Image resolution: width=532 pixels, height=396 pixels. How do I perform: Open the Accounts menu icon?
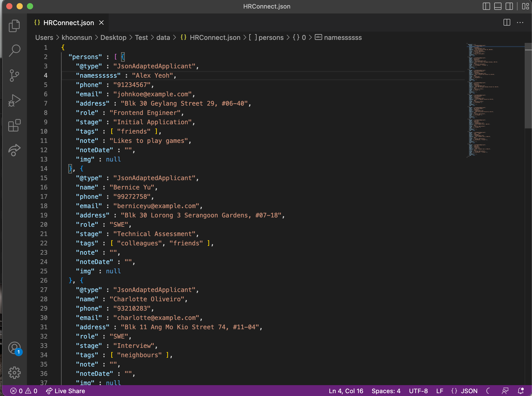tap(14, 348)
